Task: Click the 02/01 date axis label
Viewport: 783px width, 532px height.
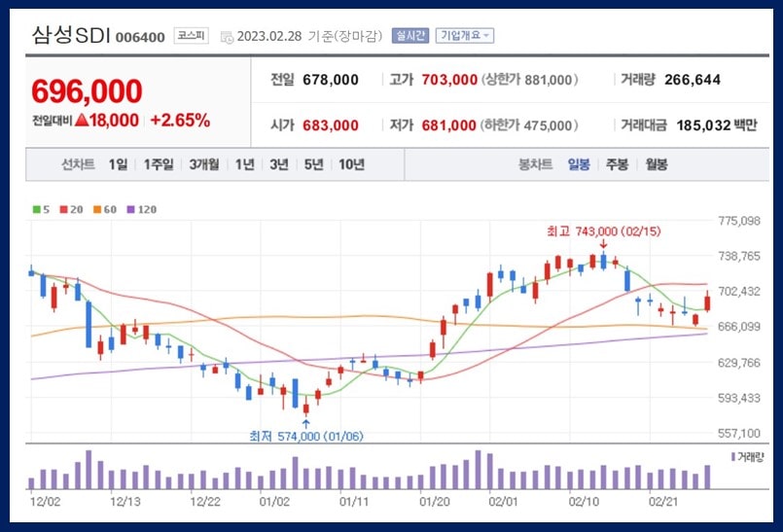Action: (x=504, y=502)
